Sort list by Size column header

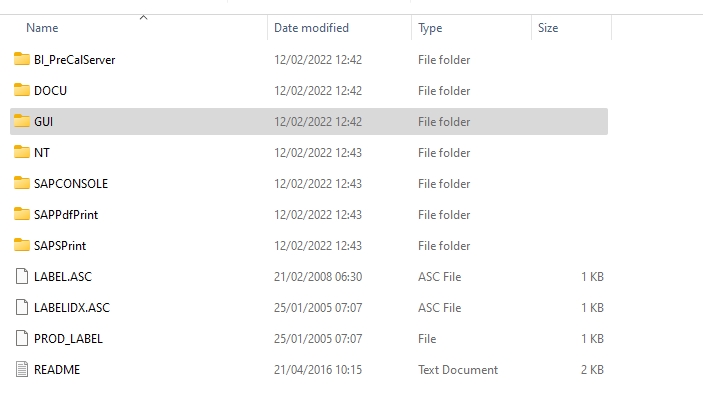(x=548, y=28)
